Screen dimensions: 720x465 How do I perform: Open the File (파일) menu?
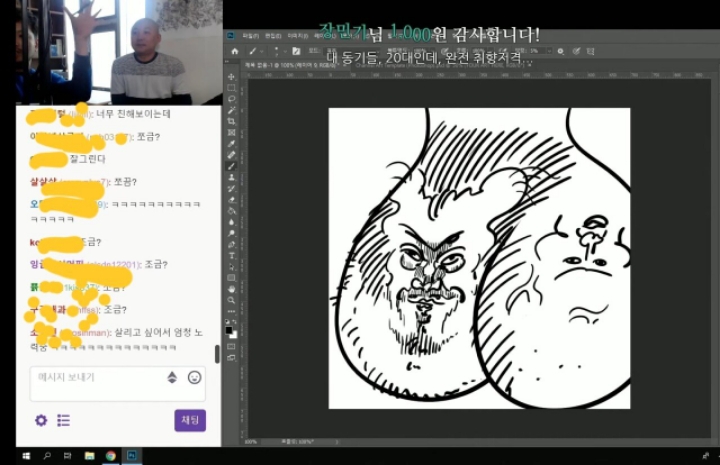click(x=251, y=36)
